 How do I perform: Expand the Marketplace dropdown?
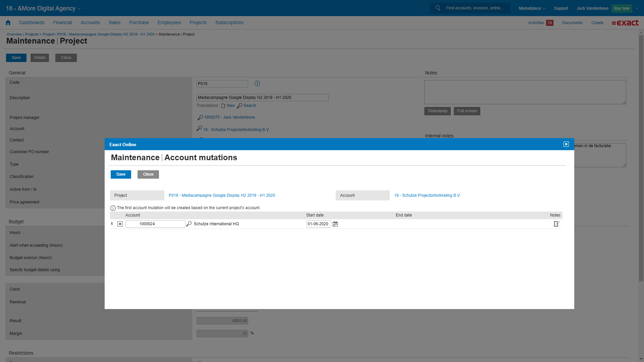point(532,8)
